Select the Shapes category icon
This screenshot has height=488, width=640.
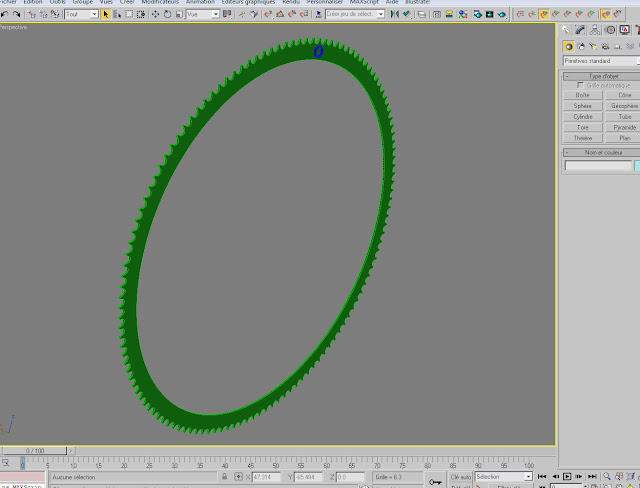[581, 47]
